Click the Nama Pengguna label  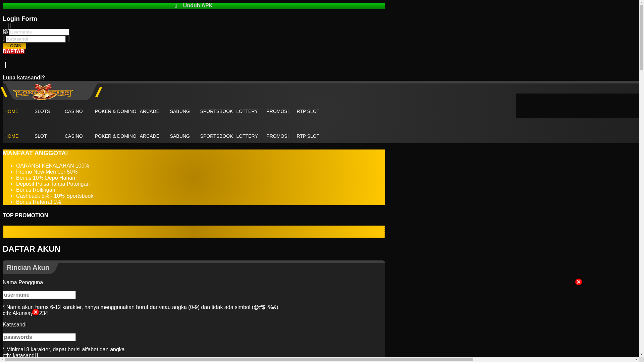pos(23,283)
